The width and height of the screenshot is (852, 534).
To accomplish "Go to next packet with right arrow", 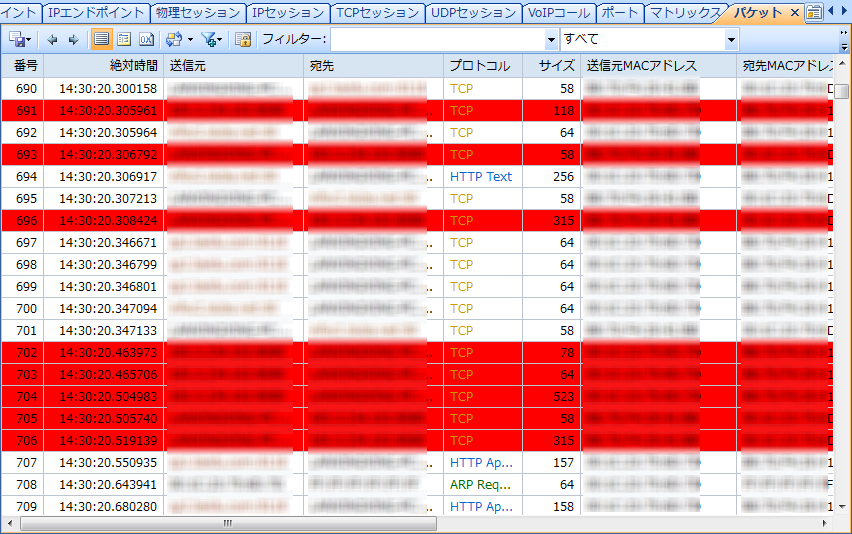I will point(73,39).
